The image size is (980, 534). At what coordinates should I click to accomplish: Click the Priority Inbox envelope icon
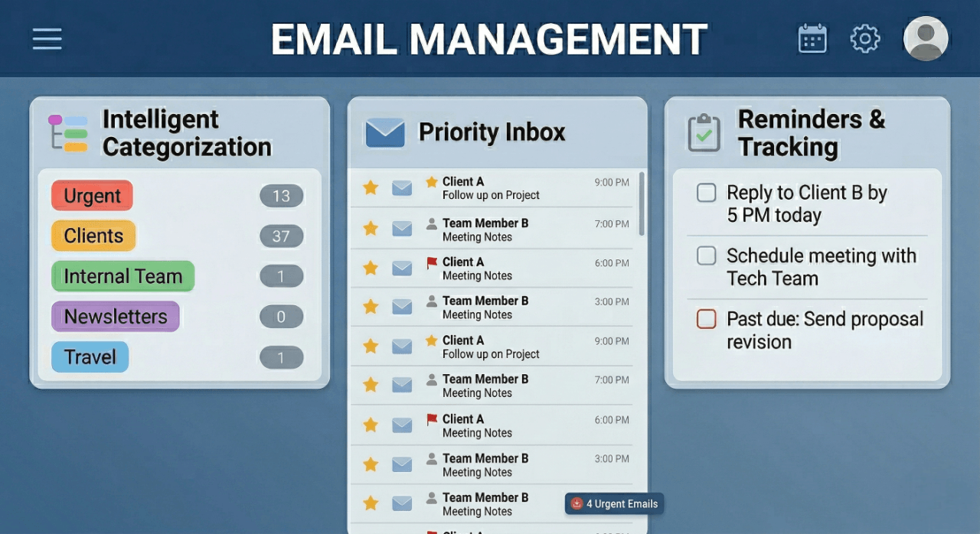[x=384, y=133]
